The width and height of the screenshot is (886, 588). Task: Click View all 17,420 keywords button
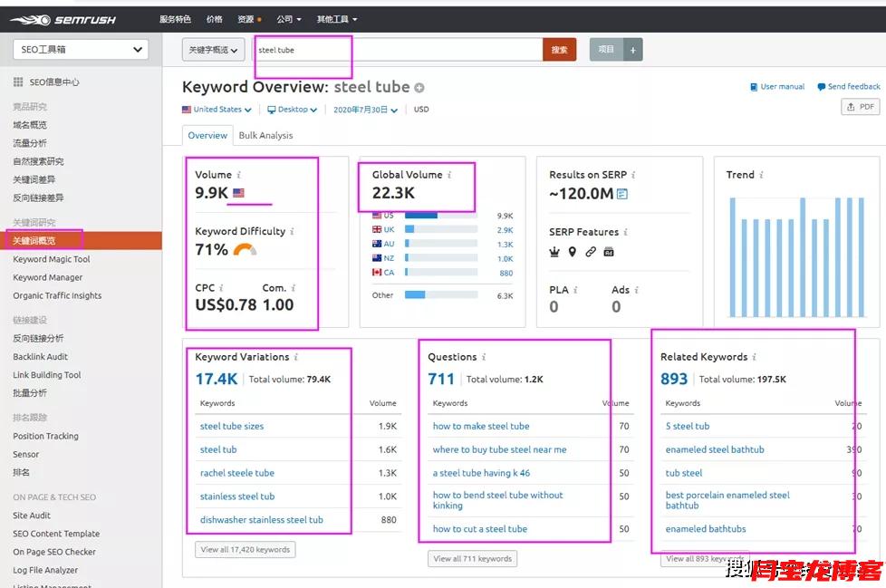pyautogui.click(x=246, y=549)
